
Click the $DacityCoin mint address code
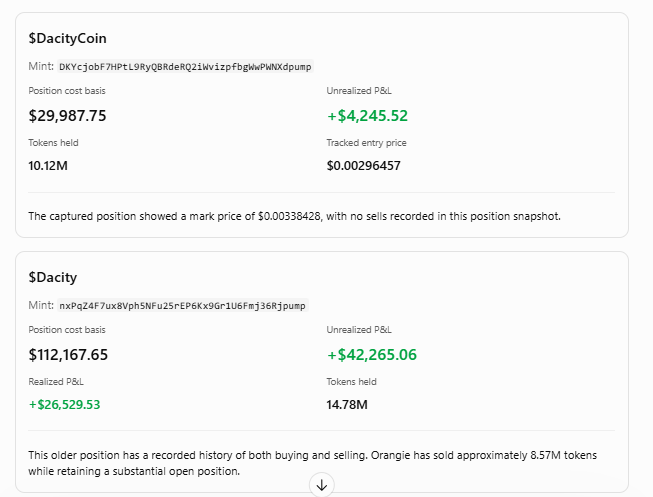point(185,67)
